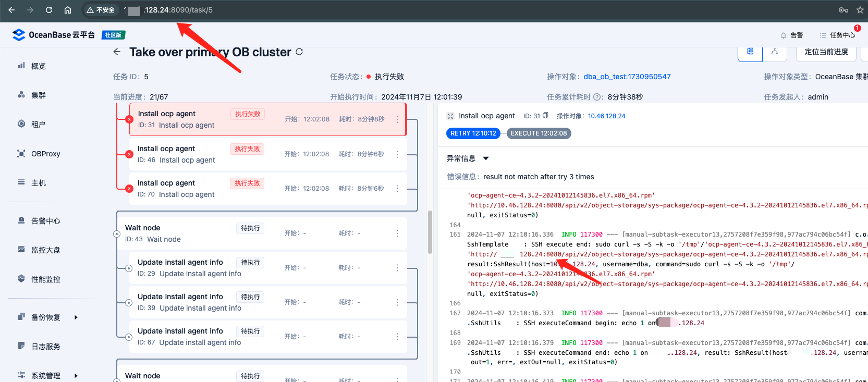The height and width of the screenshot is (382, 868).
Task: Open 告警中心 in the sidebar
Action: pos(46,221)
